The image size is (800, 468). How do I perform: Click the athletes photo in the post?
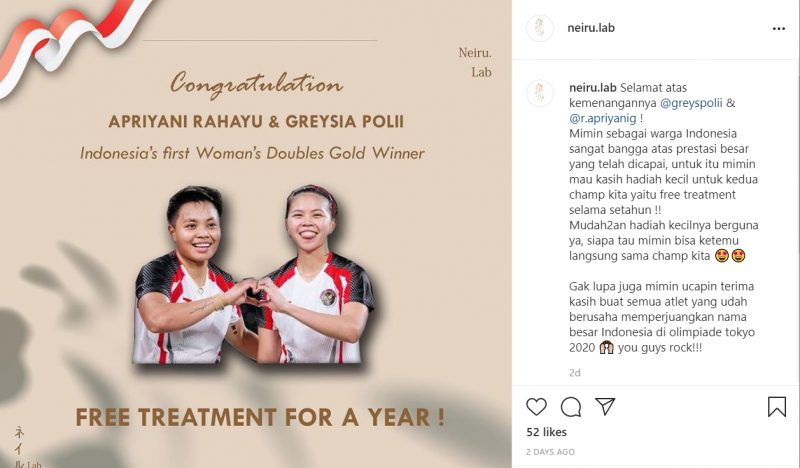tap(254, 275)
